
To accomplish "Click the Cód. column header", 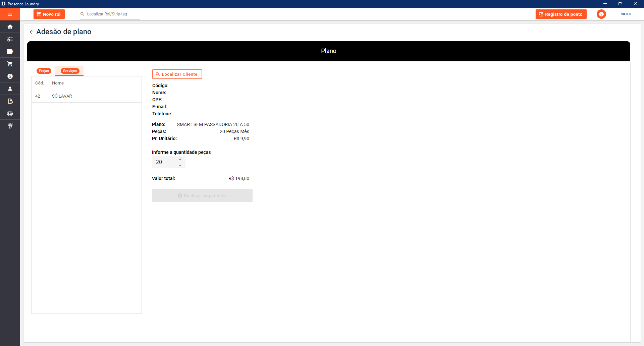I will point(40,83).
